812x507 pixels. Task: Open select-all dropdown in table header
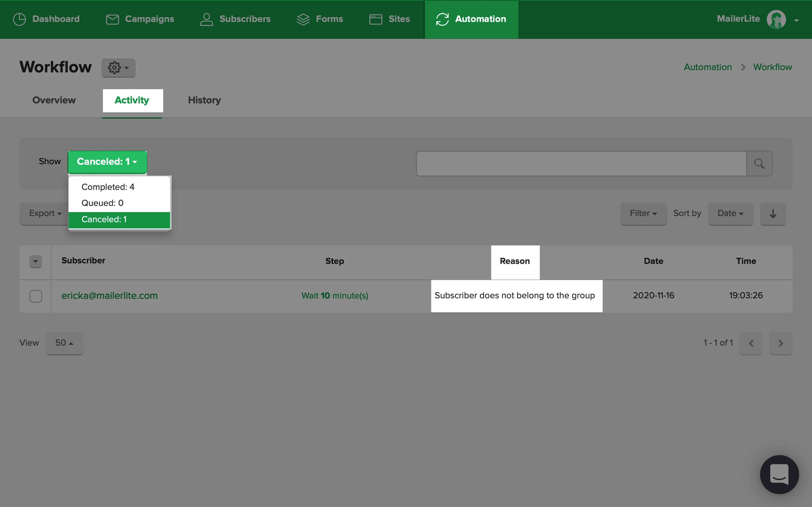[36, 261]
